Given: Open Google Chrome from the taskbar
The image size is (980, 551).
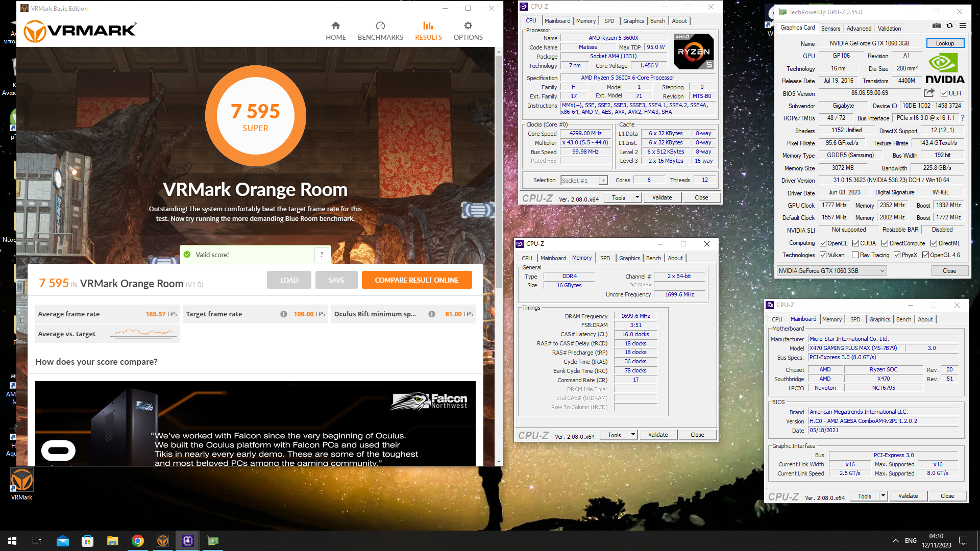Looking at the screenshot, I should pos(137,541).
